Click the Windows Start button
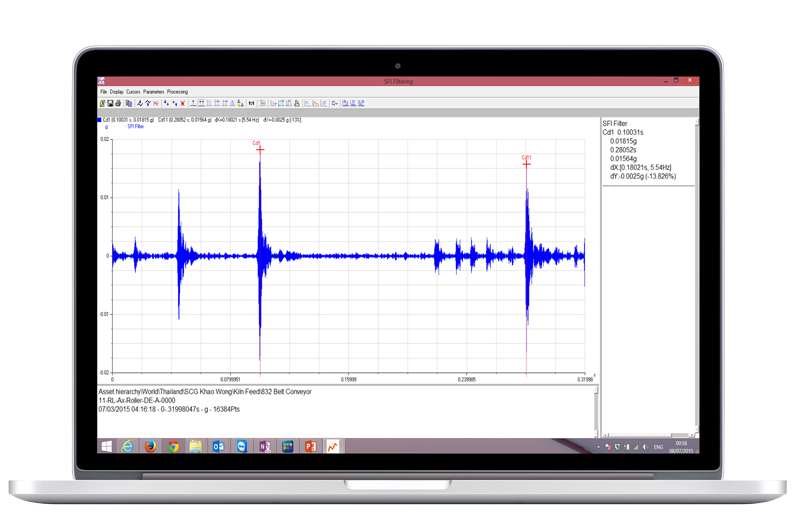The image size is (795, 530). pyautogui.click(x=106, y=446)
